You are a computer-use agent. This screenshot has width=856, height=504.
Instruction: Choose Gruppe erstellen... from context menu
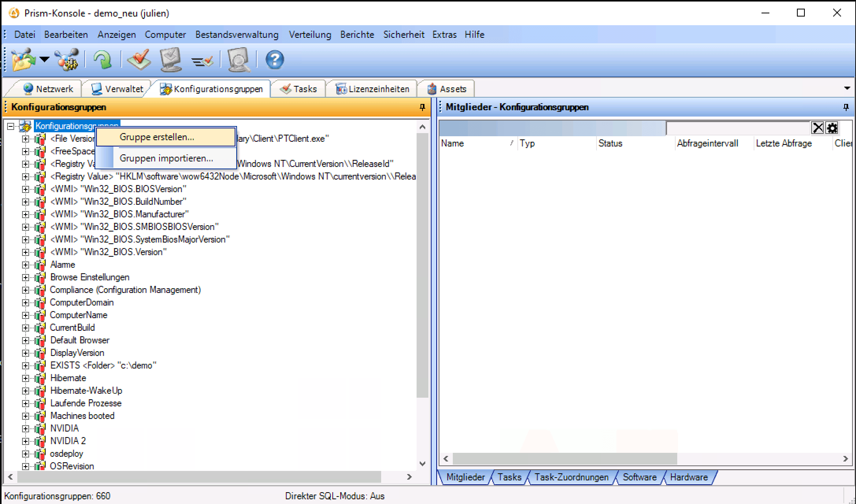tap(157, 137)
